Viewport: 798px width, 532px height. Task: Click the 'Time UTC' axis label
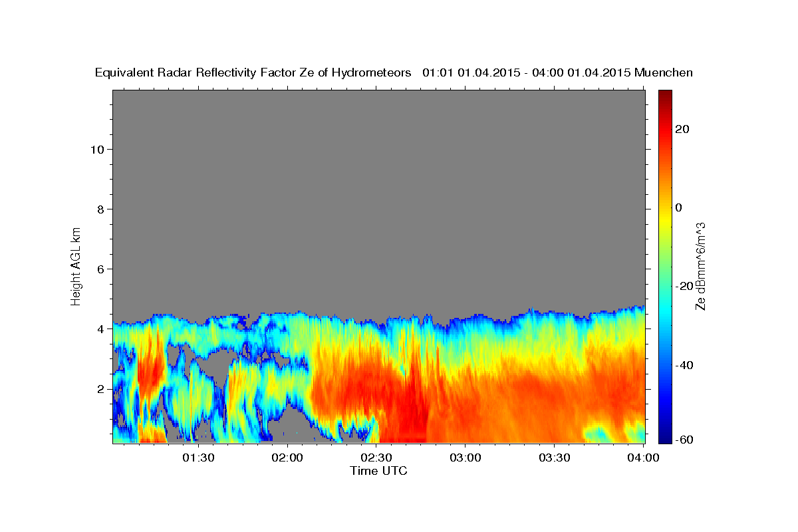point(378,471)
